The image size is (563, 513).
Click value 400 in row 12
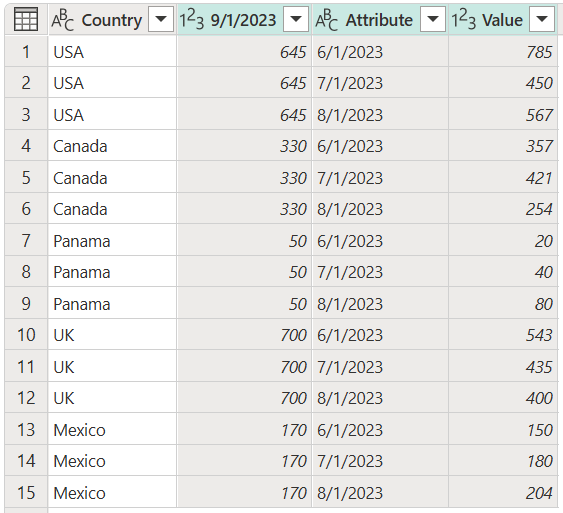click(503, 398)
